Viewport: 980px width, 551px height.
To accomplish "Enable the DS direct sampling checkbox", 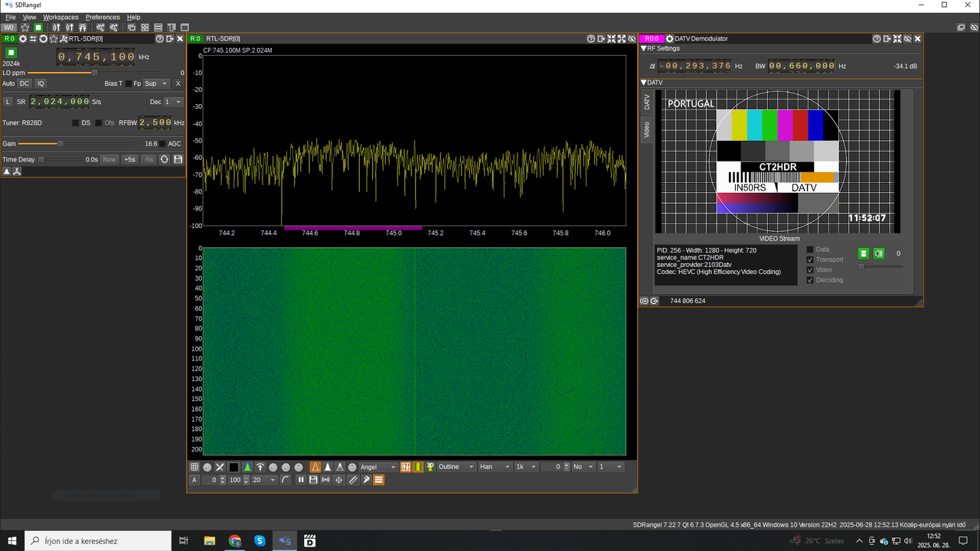I will click(x=75, y=122).
